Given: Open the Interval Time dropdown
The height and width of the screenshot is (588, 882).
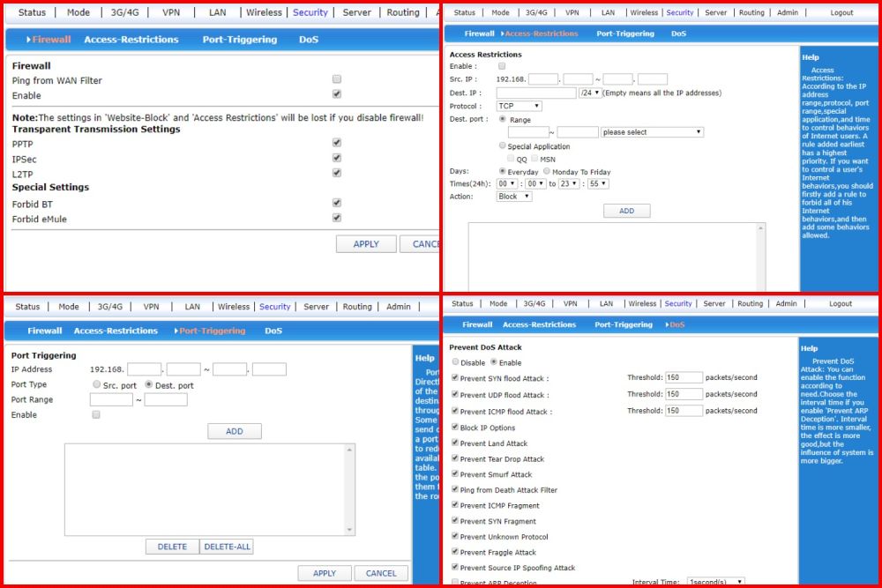Looking at the screenshot, I should pyautogui.click(x=715, y=583).
